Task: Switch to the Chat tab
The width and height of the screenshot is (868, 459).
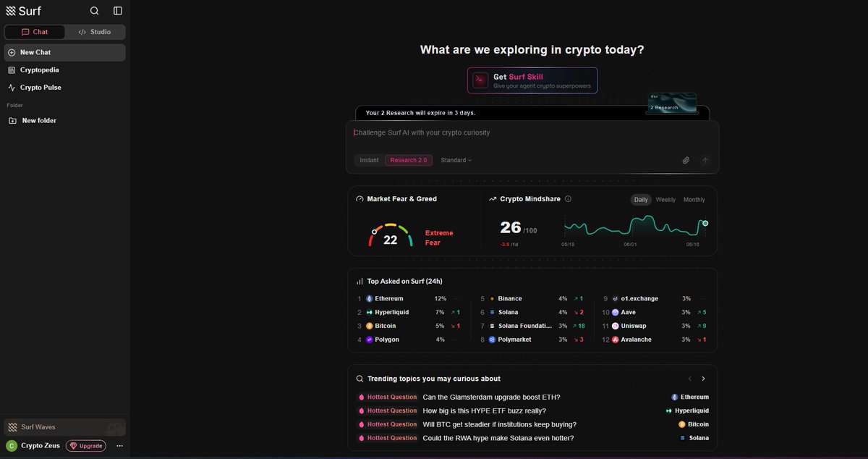Action: click(x=35, y=32)
